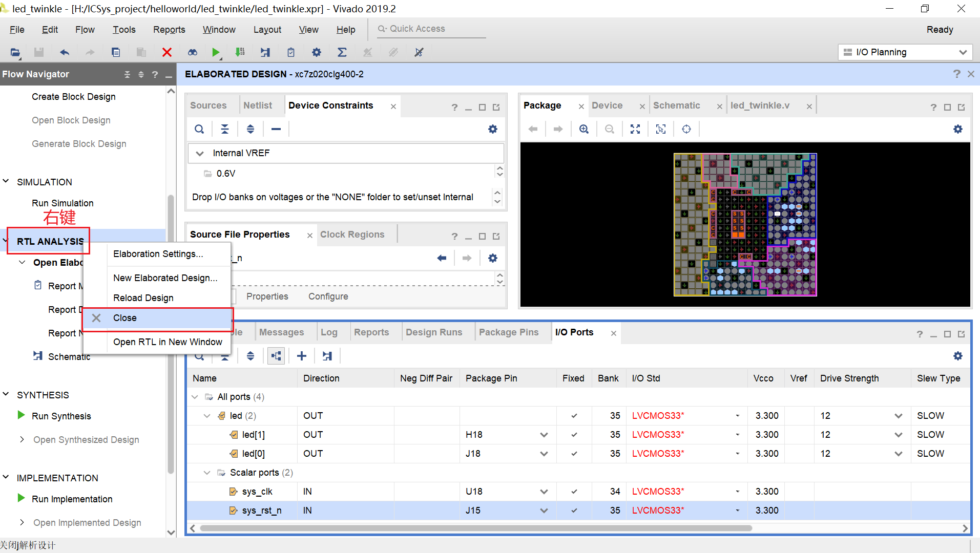Open main toolbar Settings gear
980x553 pixels.
pos(317,52)
